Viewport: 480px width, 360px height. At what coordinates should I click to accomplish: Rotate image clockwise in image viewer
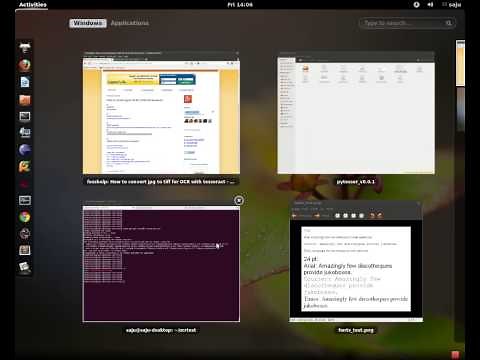click(380, 216)
